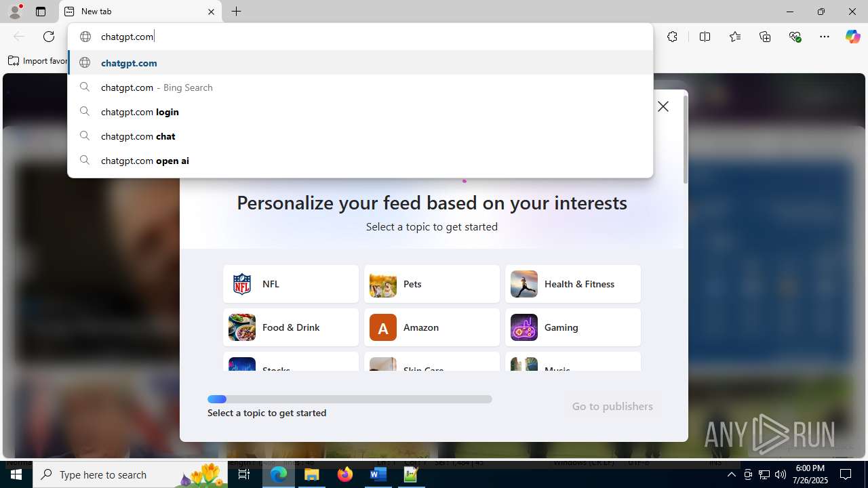The width and height of the screenshot is (868, 488).
Task: Open the Windows Start menu
Action: 16,474
